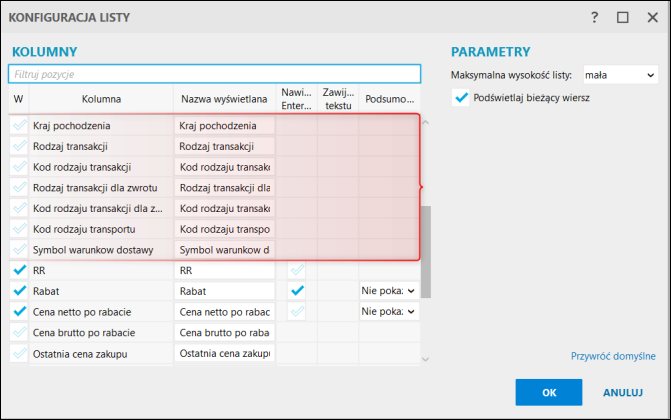Viewport: 671px width, 420px height.
Task: Close the Konfiguracja listy dialog
Action: (650, 17)
